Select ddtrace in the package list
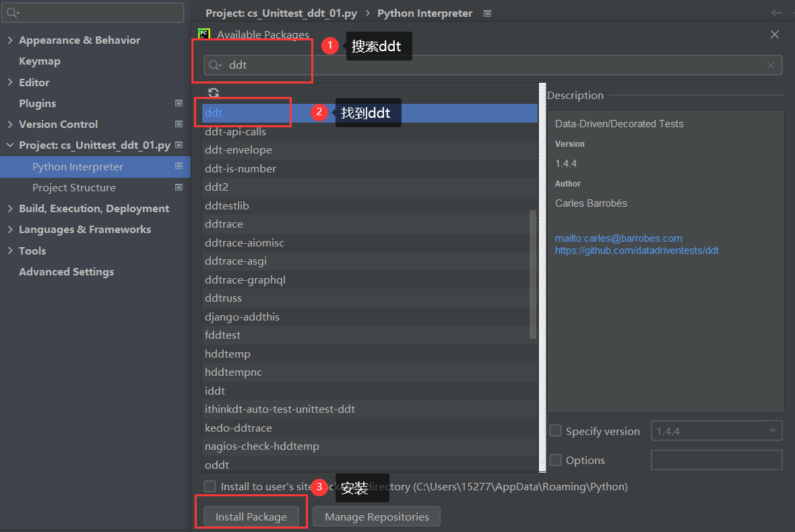 224,224
